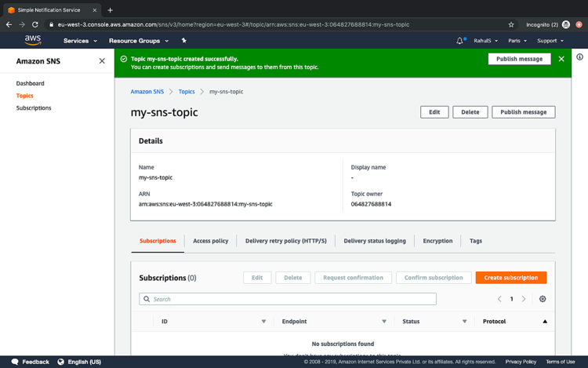
Task: Open table preferences gear icon
Action: click(543, 299)
